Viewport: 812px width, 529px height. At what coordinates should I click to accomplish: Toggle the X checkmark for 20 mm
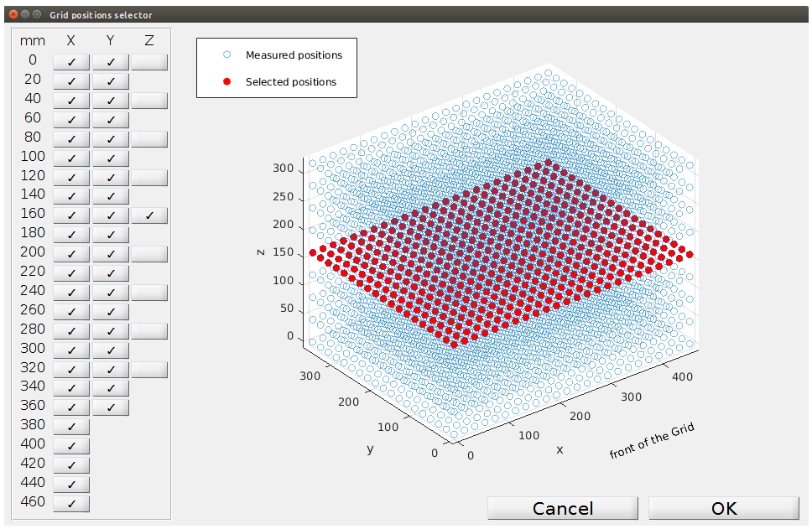click(71, 81)
